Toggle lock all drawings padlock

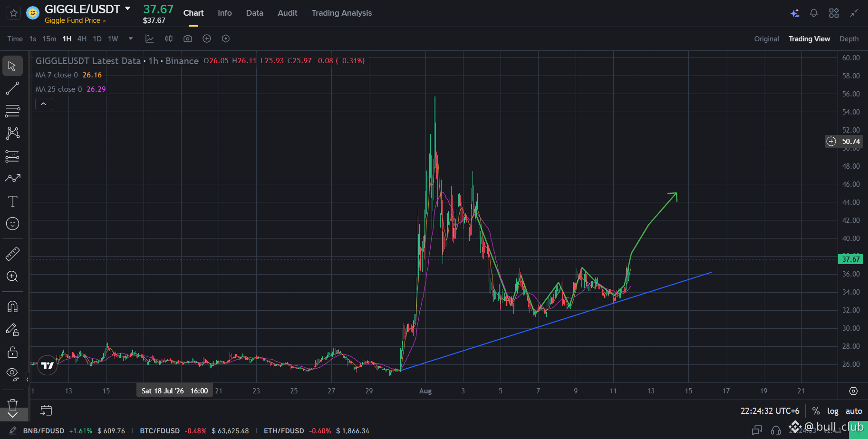click(x=12, y=352)
